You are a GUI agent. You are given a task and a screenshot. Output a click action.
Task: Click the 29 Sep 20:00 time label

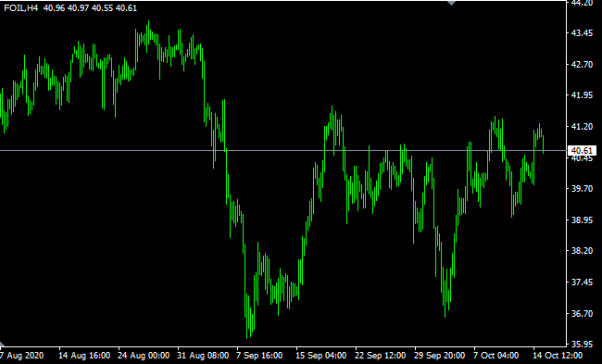439,355
